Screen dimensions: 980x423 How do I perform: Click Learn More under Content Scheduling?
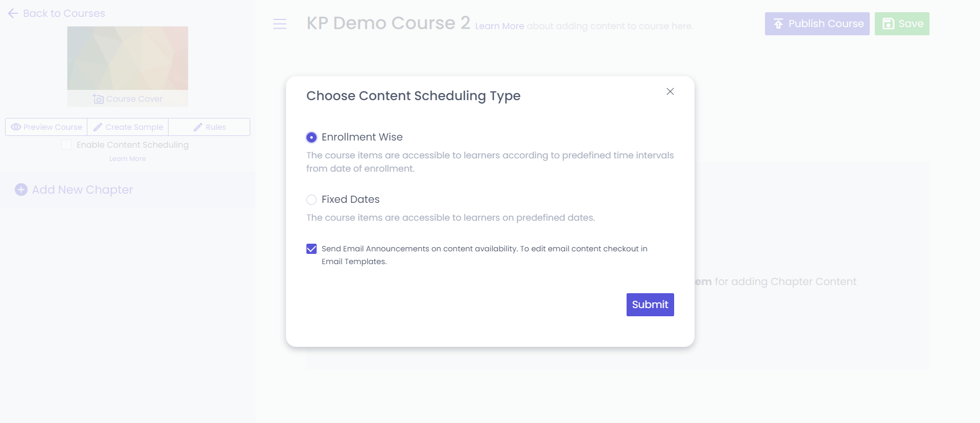(x=128, y=159)
